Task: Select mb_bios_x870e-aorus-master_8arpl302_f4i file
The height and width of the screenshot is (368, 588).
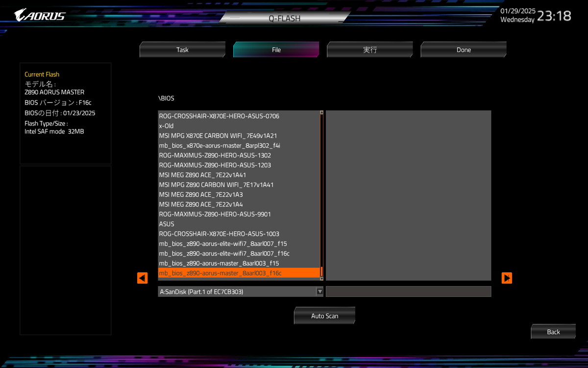Action: click(239, 145)
